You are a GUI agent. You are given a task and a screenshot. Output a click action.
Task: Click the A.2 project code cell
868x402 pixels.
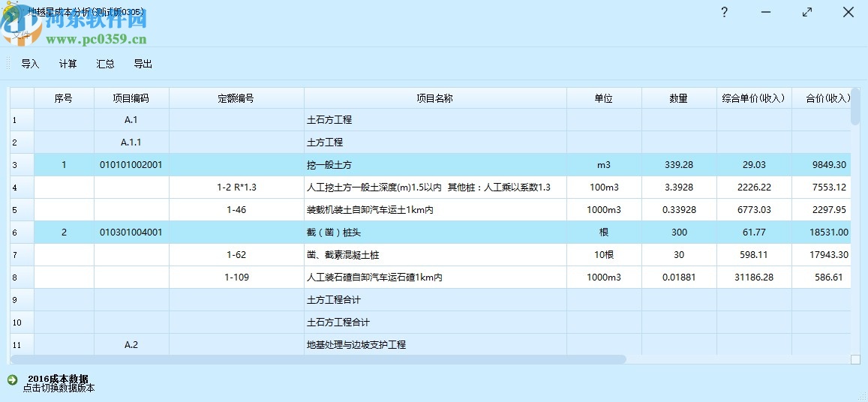(131, 344)
